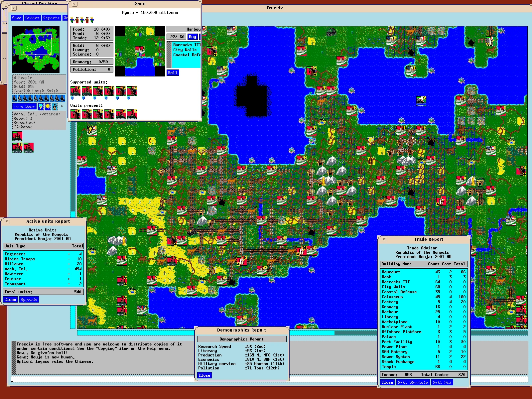Select last unit under Units present
The image size is (532, 399).
tap(132, 114)
